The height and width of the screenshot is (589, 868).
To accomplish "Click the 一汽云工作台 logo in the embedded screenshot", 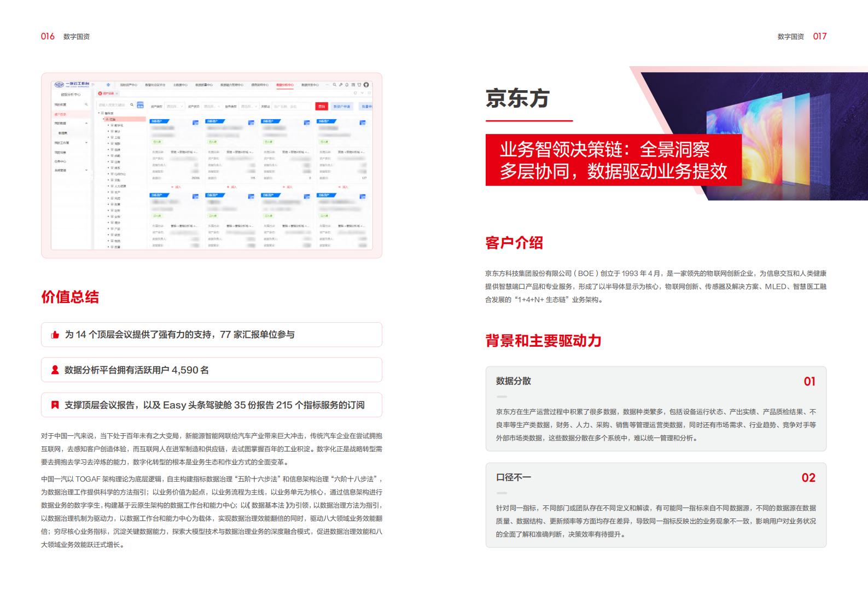I will [x=72, y=85].
